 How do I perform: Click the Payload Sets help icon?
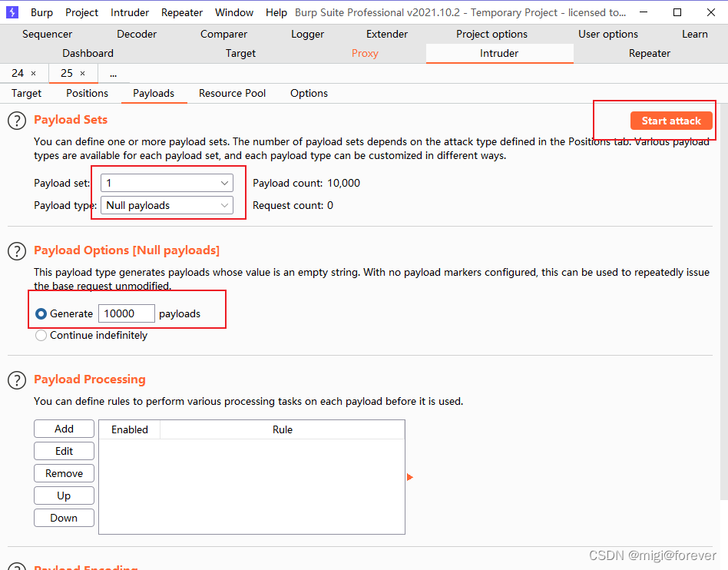17,121
